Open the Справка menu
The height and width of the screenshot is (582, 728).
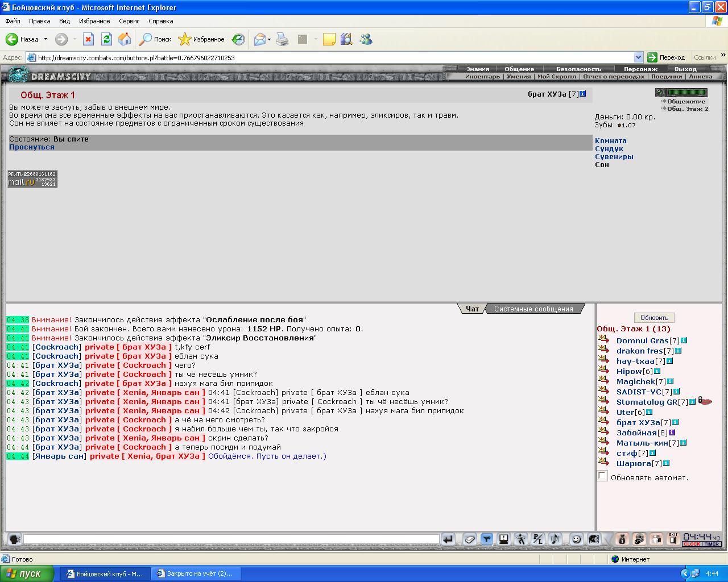point(160,21)
